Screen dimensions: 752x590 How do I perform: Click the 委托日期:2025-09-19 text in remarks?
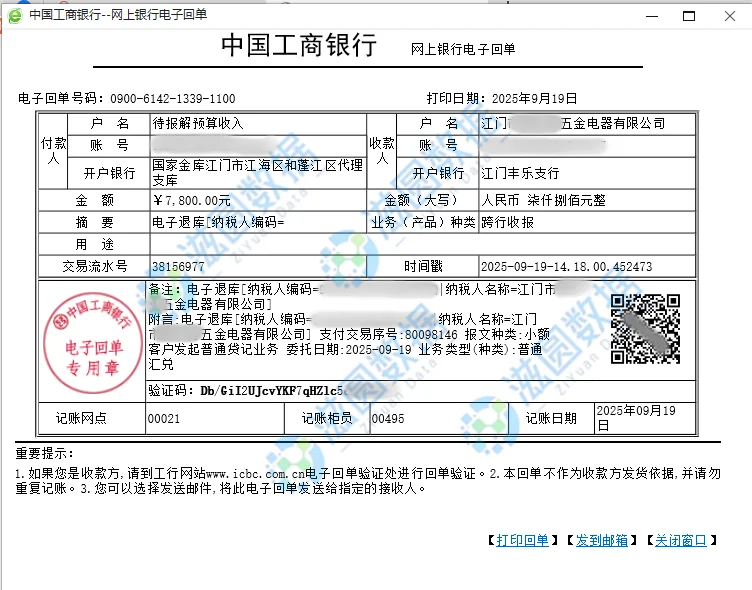click(x=349, y=349)
